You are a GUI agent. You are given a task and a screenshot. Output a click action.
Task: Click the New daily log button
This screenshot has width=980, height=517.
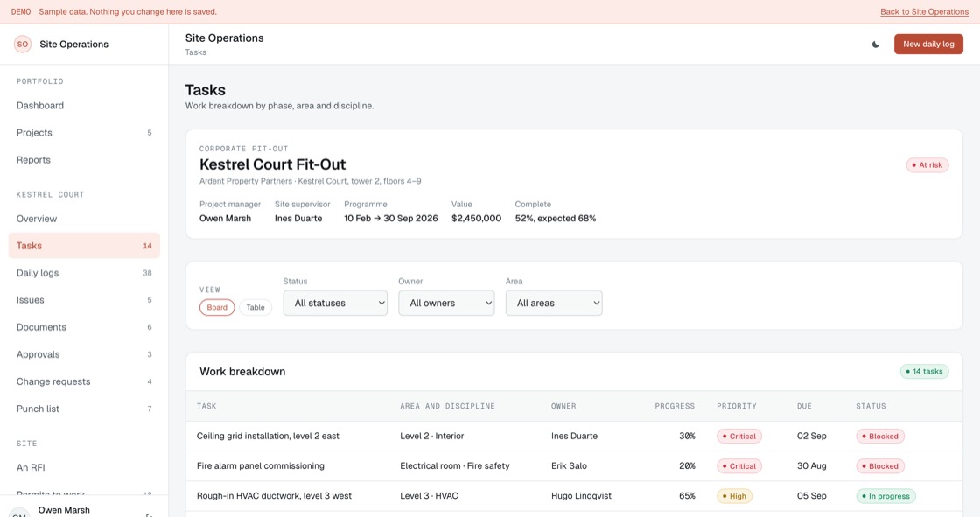pyautogui.click(x=928, y=45)
